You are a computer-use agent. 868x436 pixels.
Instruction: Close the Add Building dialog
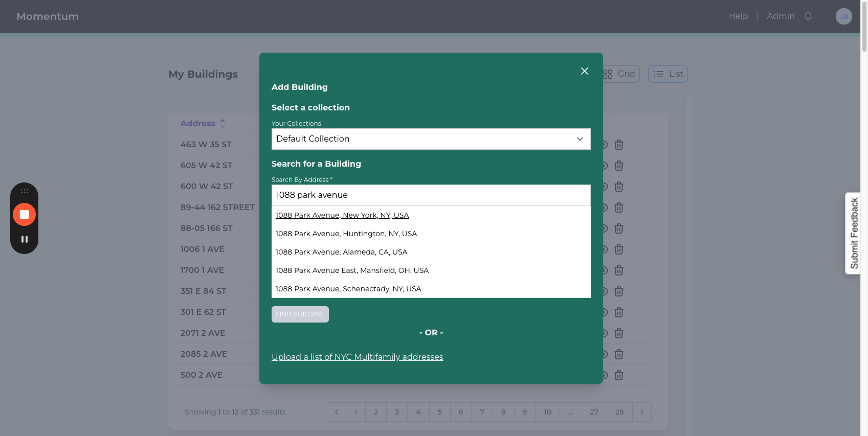coord(585,71)
